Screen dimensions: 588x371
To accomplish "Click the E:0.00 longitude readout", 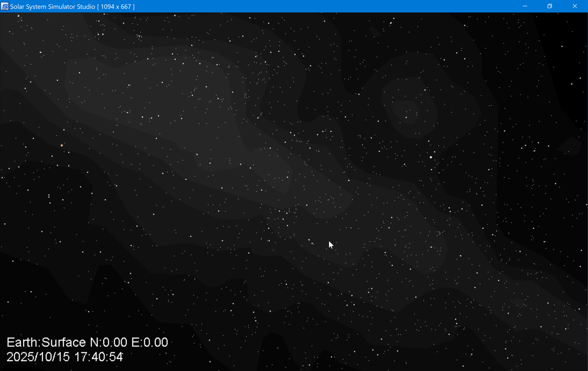I will pyautogui.click(x=150, y=342).
